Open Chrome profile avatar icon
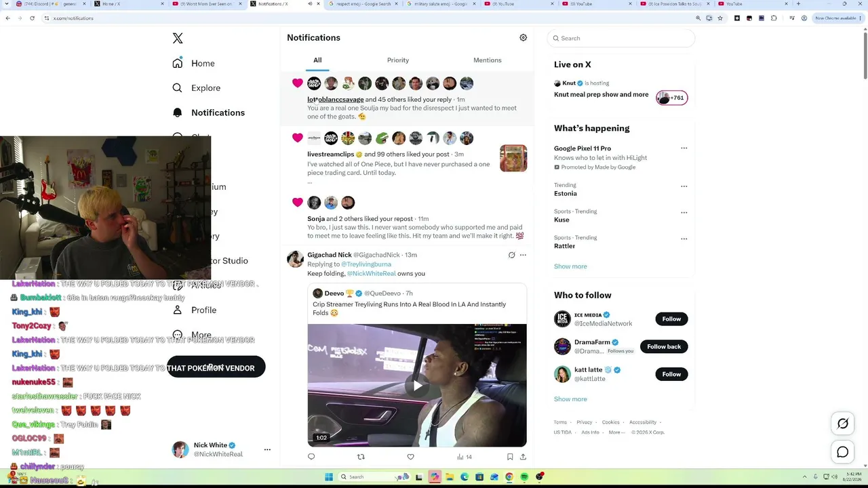The height and width of the screenshot is (488, 868). (804, 18)
